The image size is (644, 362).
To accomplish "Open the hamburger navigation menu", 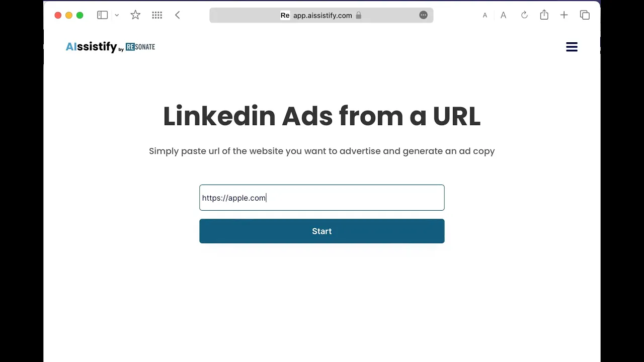I will coord(572,47).
